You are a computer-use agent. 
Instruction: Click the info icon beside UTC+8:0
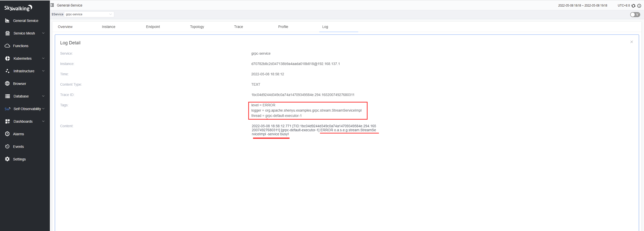pyautogui.click(x=639, y=6)
